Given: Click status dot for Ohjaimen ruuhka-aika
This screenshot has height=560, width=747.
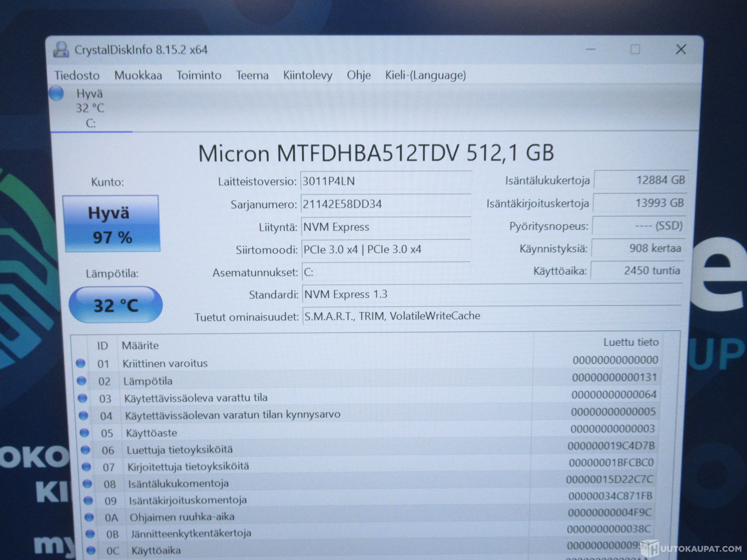Looking at the screenshot, I should 89,517.
